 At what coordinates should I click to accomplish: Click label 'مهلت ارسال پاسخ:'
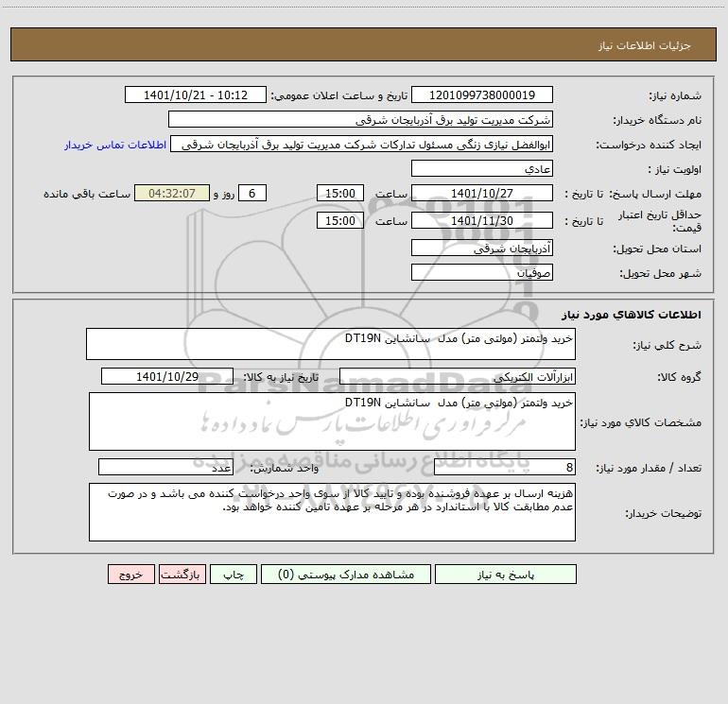pos(655,194)
